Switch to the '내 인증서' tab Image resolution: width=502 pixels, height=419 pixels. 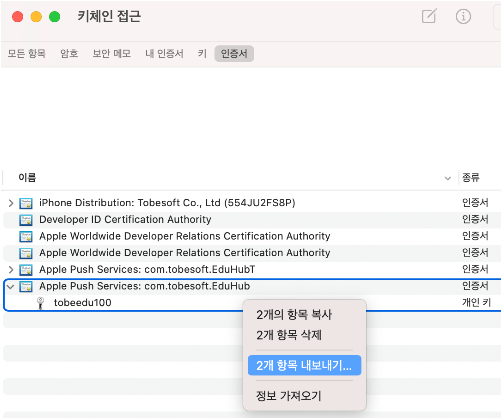[x=164, y=53]
